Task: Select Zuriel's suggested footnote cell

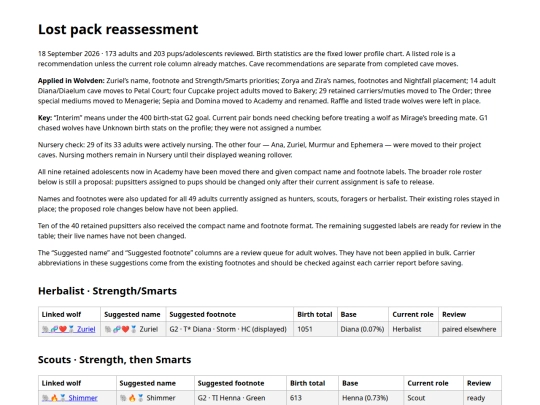Action: [x=230, y=329]
